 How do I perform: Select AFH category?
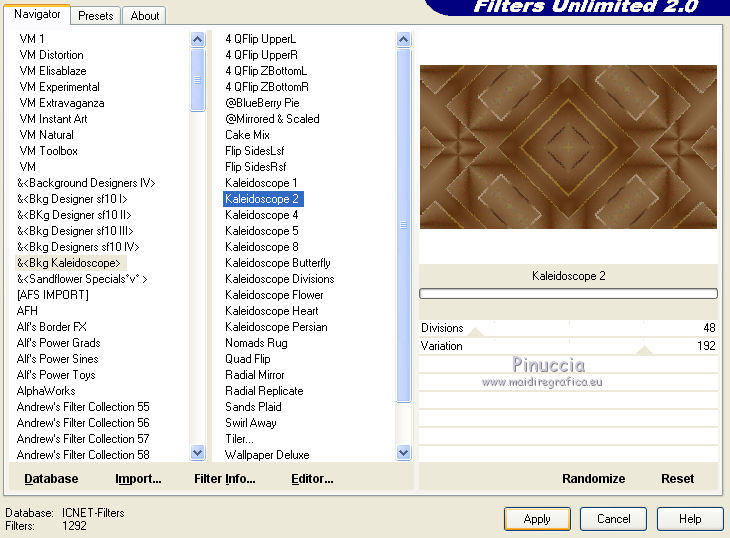27,311
